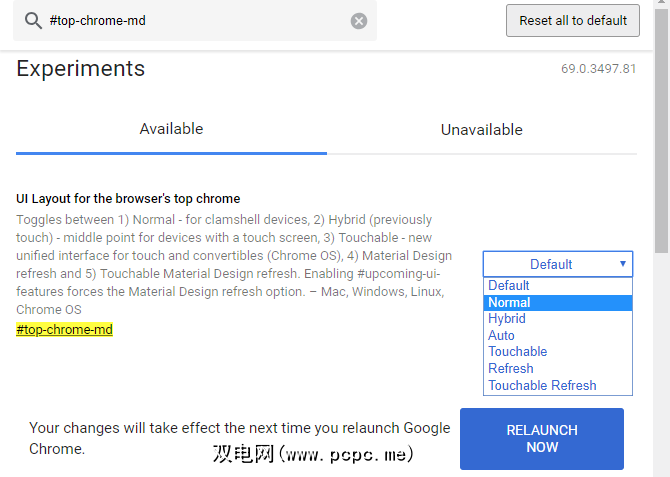The image size is (670, 477).
Task: Click the vertical scrollbar thumb
Action: (662, 130)
